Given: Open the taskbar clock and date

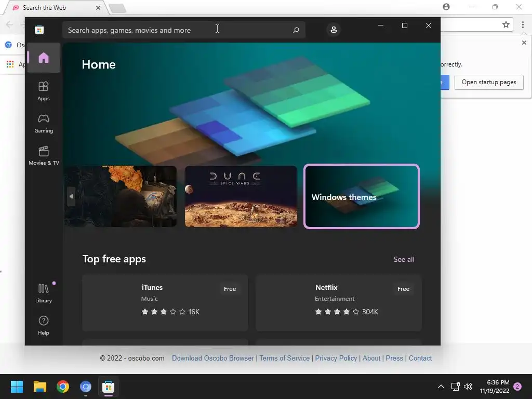Looking at the screenshot, I should coord(495,387).
